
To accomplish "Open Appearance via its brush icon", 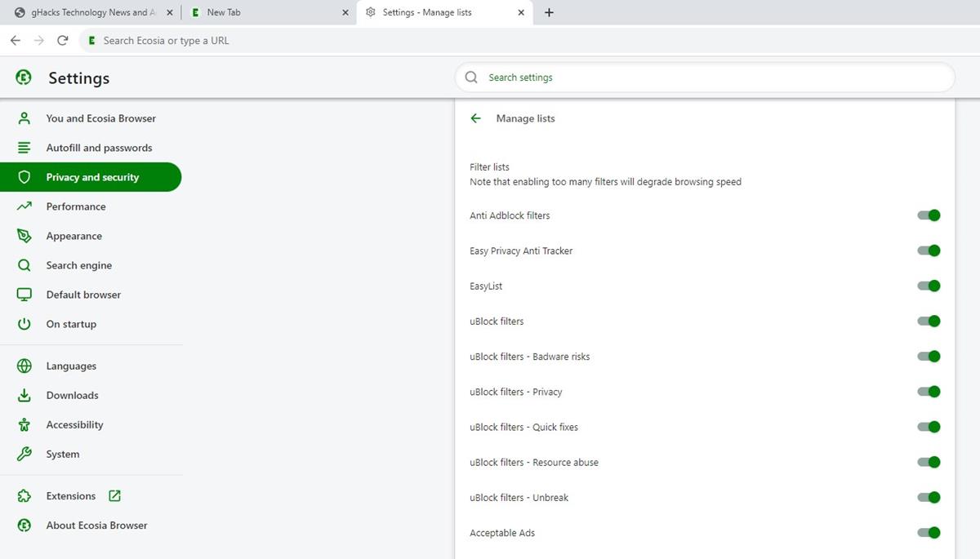I will click(x=25, y=236).
